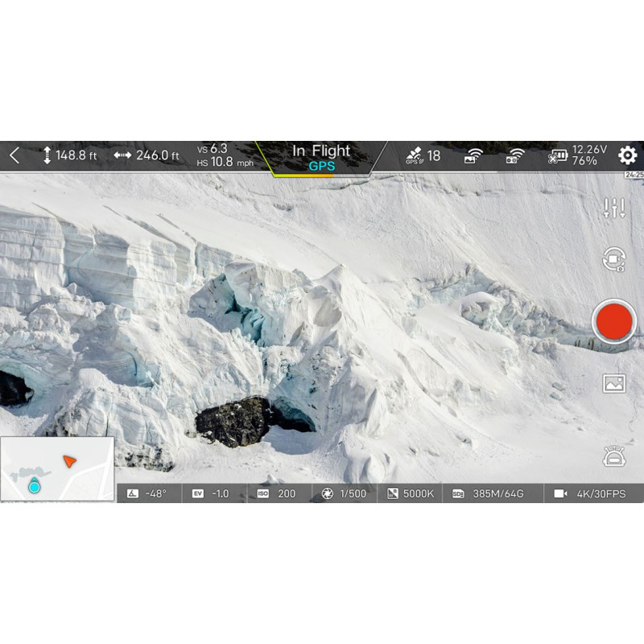
Task: Tap the altitude up-down arrow icon
Action: (x=47, y=155)
